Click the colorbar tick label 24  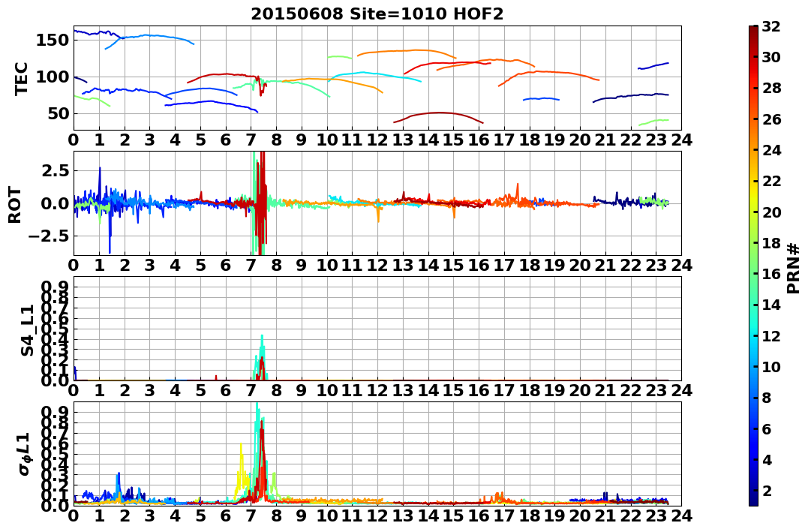tap(771, 151)
